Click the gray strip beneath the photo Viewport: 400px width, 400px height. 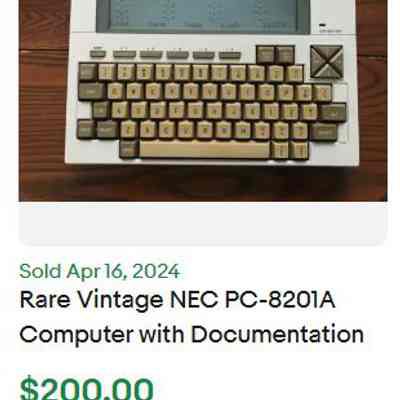click(x=203, y=221)
